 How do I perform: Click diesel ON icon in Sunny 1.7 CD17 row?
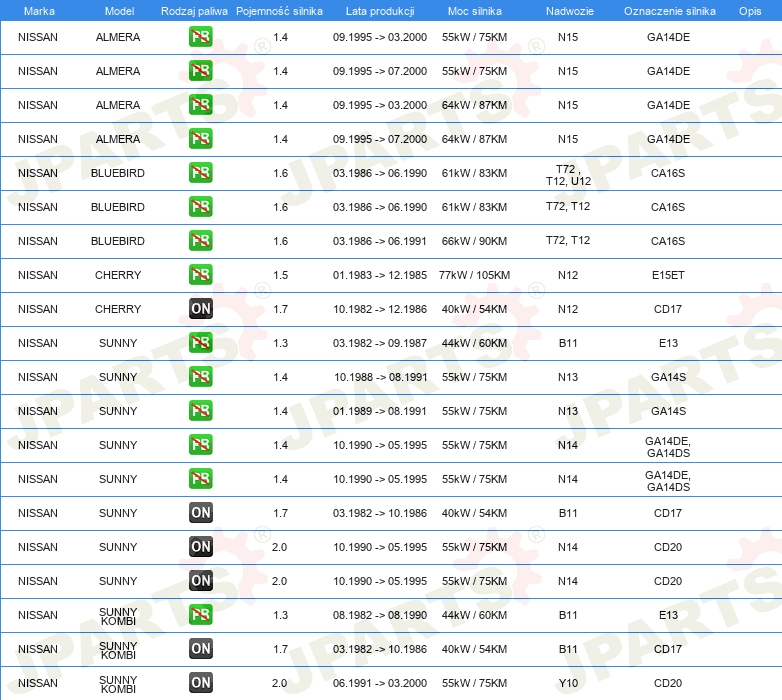tap(200, 513)
